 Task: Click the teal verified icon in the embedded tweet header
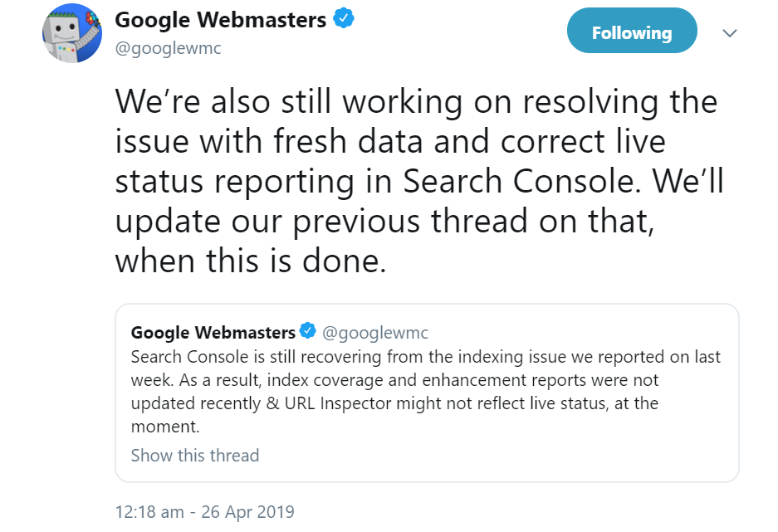tap(308, 331)
